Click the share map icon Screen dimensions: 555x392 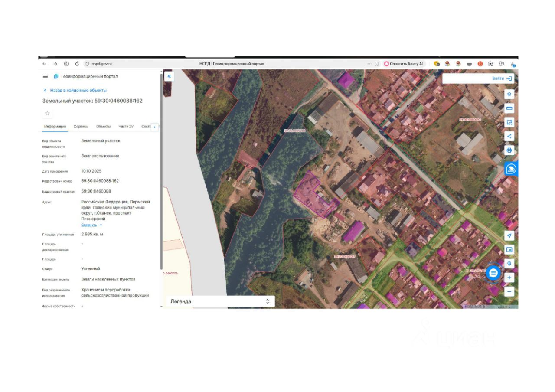pyautogui.click(x=509, y=136)
